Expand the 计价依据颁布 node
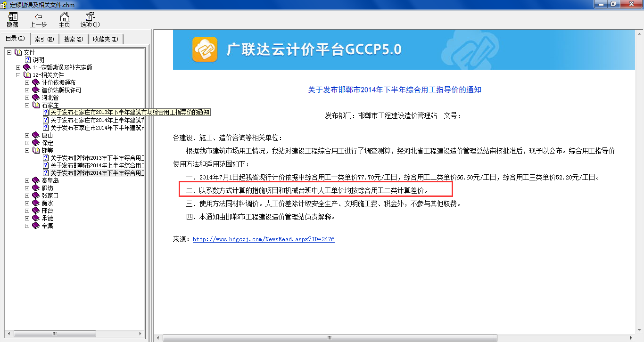This screenshot has height=342, width=644. click(27, 82)
